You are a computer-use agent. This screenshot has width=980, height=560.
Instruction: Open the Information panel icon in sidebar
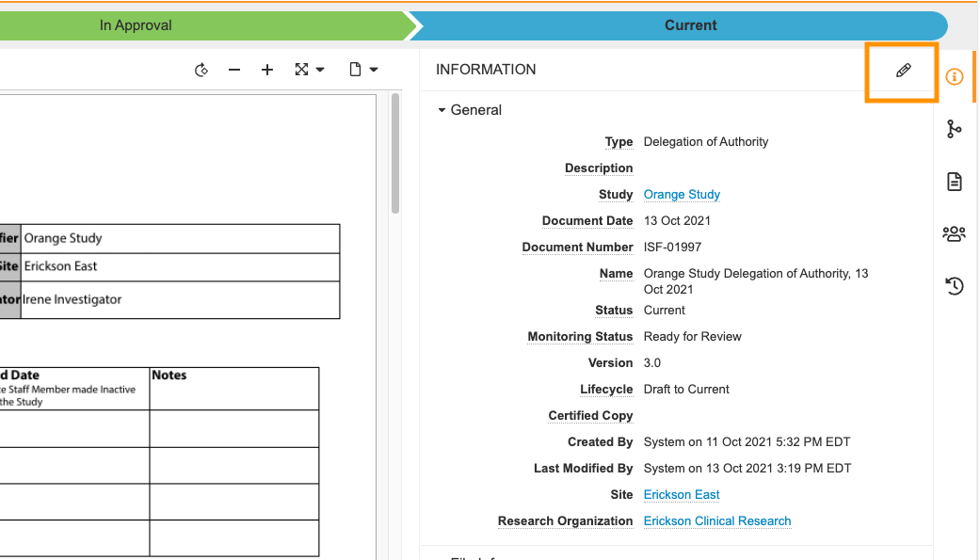tap(955, 77)
